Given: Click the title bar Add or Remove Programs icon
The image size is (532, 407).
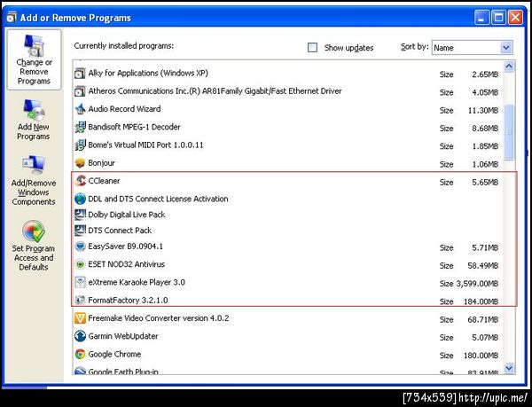Looking at the screenshot, I should point(12,18).
